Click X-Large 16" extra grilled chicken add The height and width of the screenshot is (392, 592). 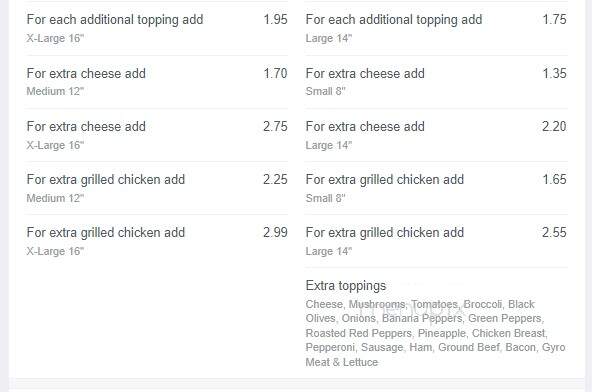(157, 241)
